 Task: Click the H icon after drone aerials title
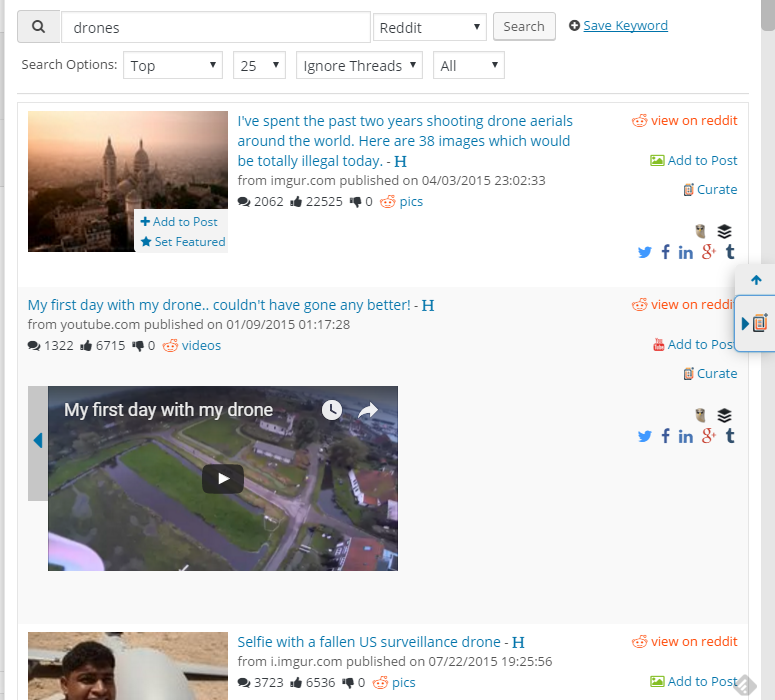tap(400, 161)
